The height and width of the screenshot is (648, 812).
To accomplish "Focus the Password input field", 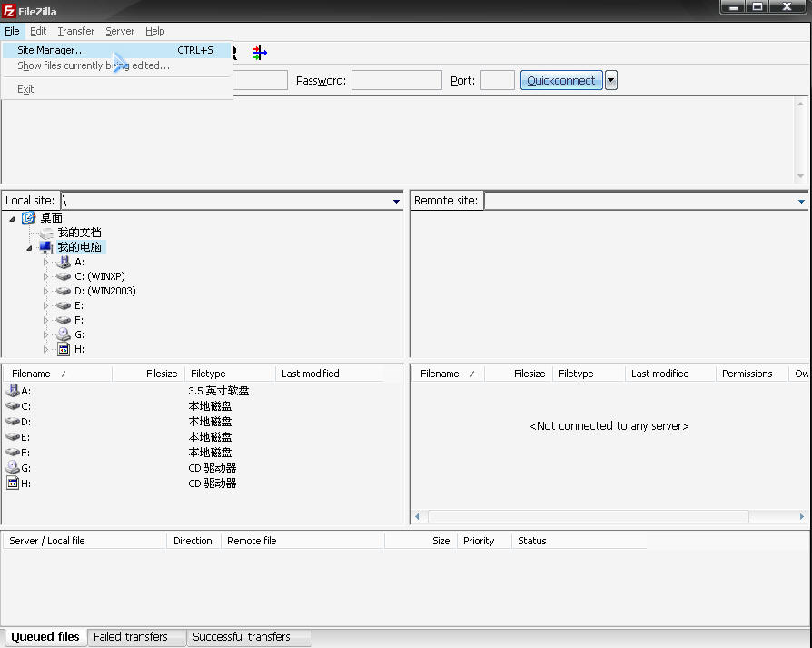I will (x=397, y=80).
